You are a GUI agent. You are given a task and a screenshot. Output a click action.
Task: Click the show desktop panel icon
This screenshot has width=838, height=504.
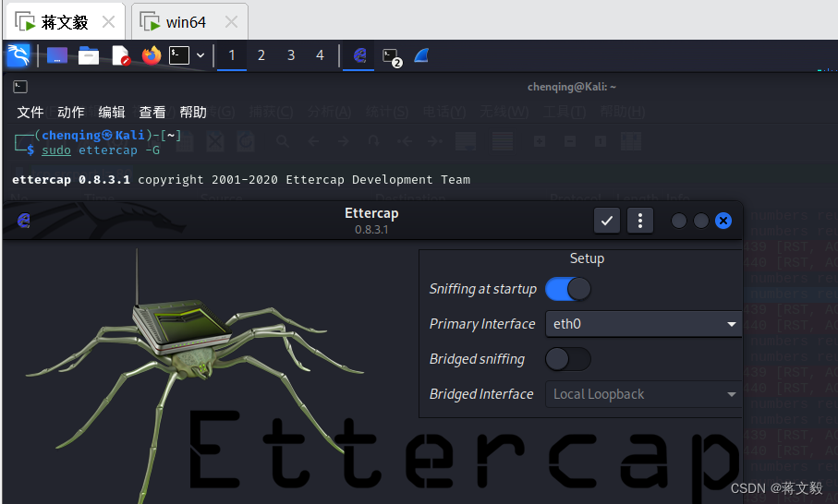point(57,55)
